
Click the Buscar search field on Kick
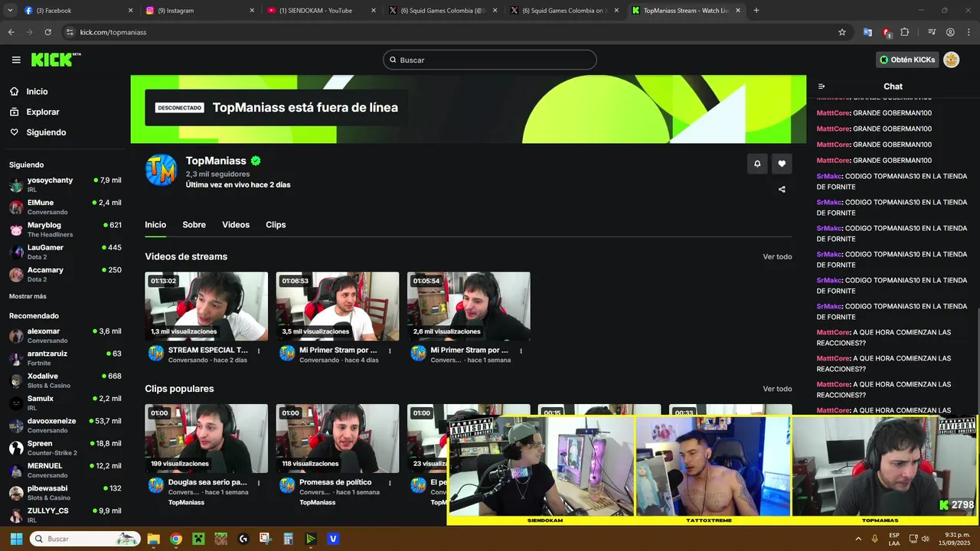click(x=490, y=60)
